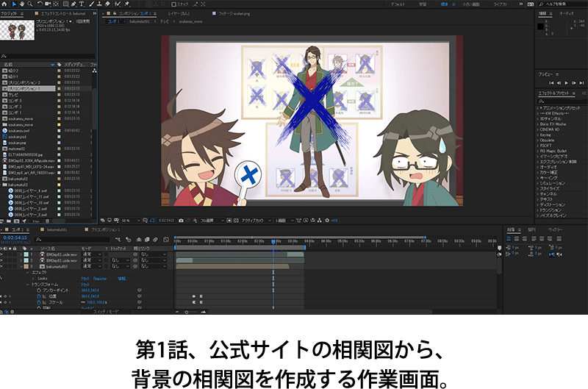The width and height of the screenshot is (588, 389).
Task: Select the Zoom magnifier tool
Action: 29,4
